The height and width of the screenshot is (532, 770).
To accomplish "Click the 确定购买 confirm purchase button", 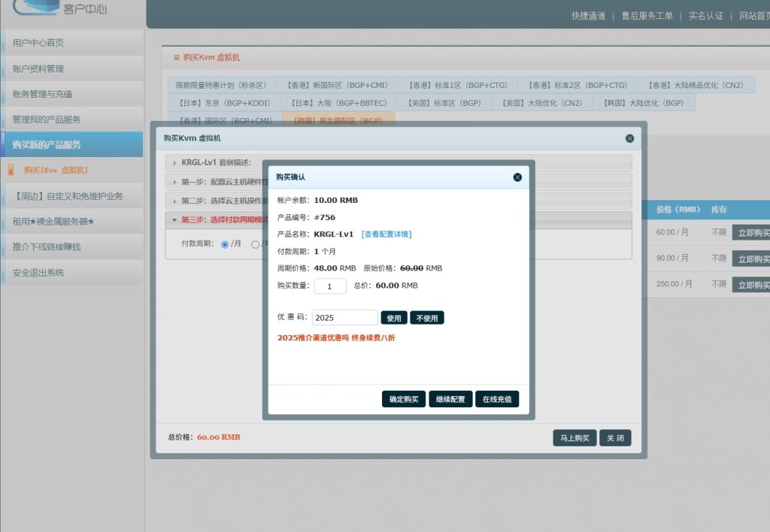I will [x=404, y=399].
